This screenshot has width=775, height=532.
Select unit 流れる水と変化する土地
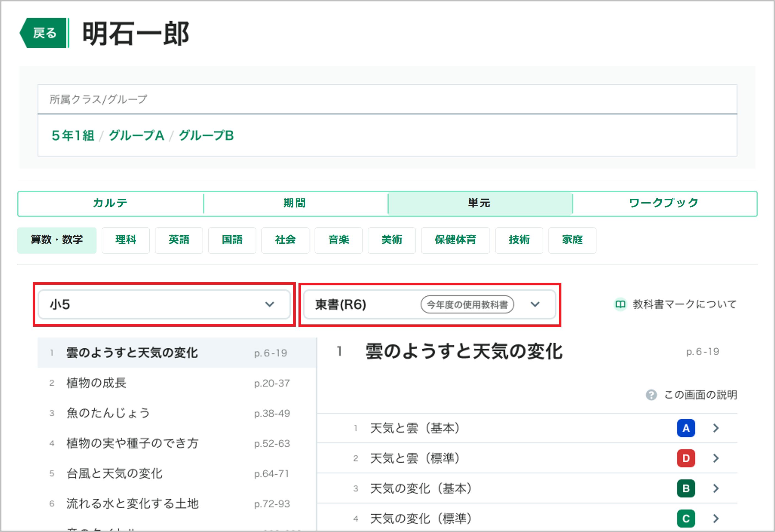pos(177,504)
